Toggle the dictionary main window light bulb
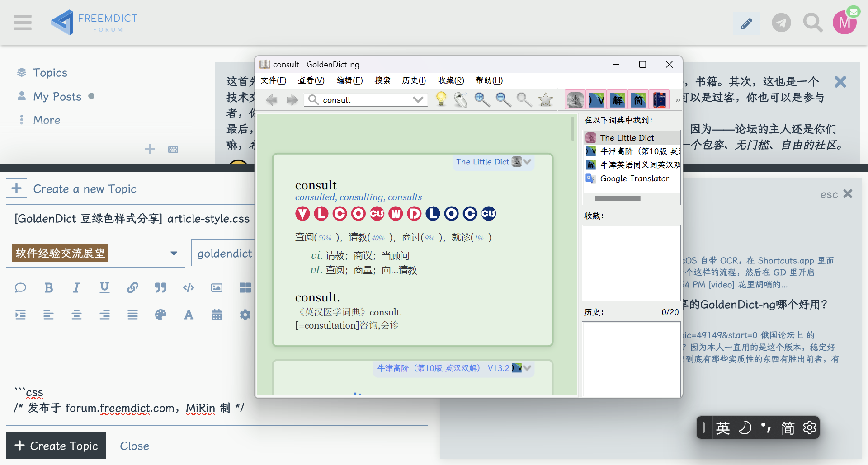Viewport: 868px width, 465px height. click(x=442, y=99)
